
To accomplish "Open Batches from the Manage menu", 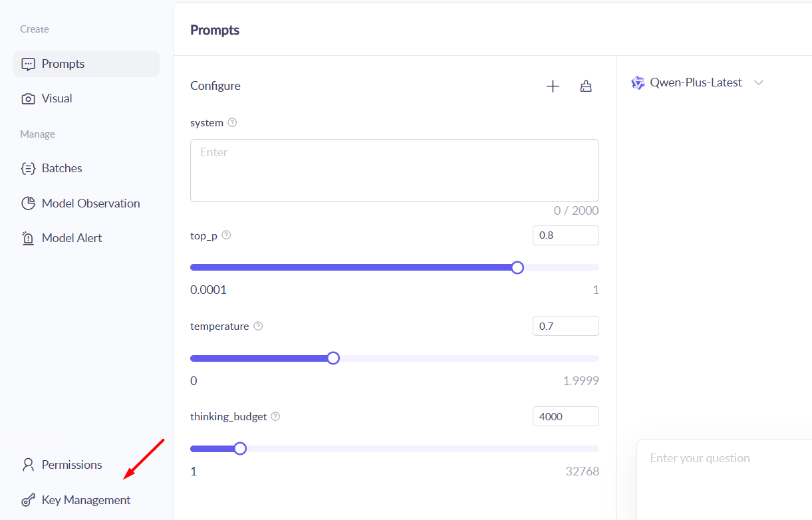I will click(x=62, y=168).
